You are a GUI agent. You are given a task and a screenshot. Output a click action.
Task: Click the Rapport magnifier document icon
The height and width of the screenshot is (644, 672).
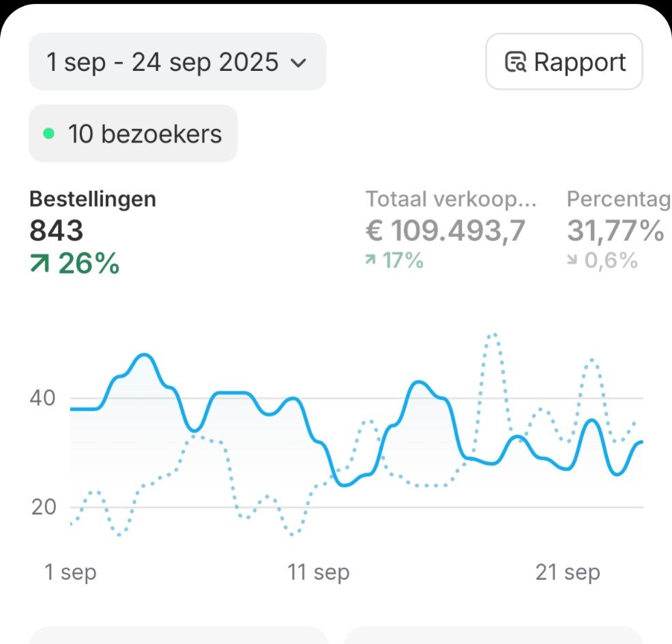tap(515, 62)
